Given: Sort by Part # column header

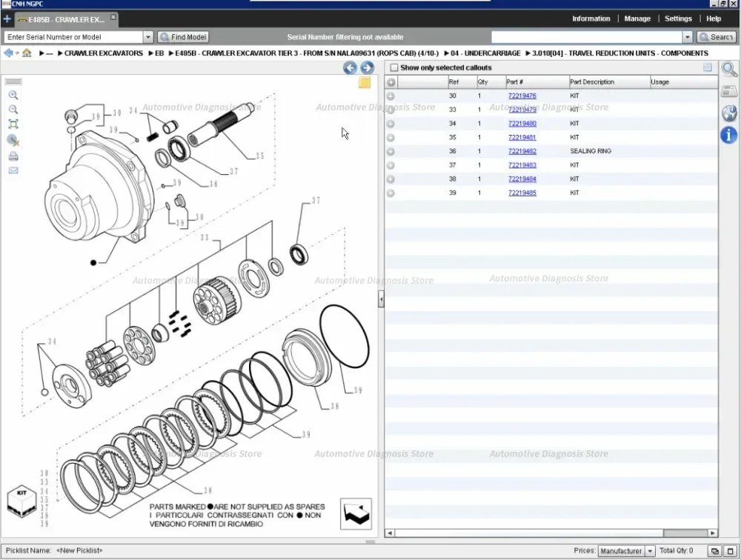Looking at the screenshot, I should pyautogui.click(x=536, y=82).
